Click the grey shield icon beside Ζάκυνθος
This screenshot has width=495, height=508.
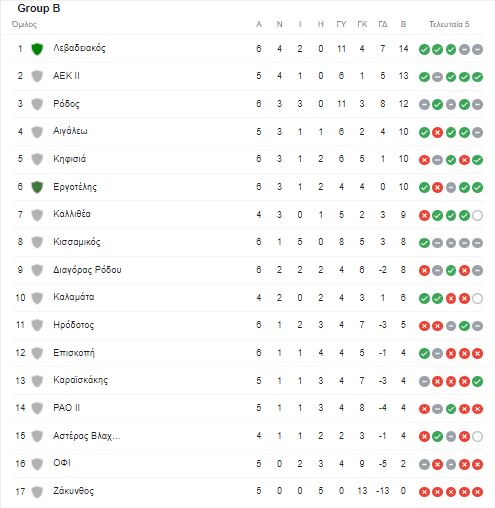click(37, 492)
